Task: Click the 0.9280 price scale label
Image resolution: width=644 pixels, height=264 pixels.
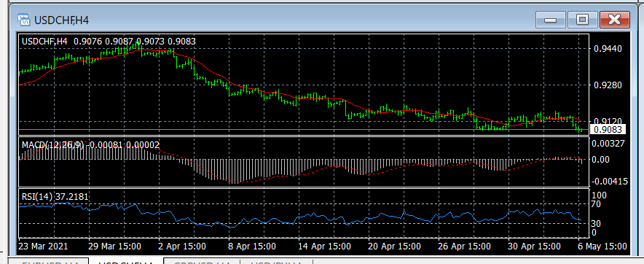Action: [608, 85]
